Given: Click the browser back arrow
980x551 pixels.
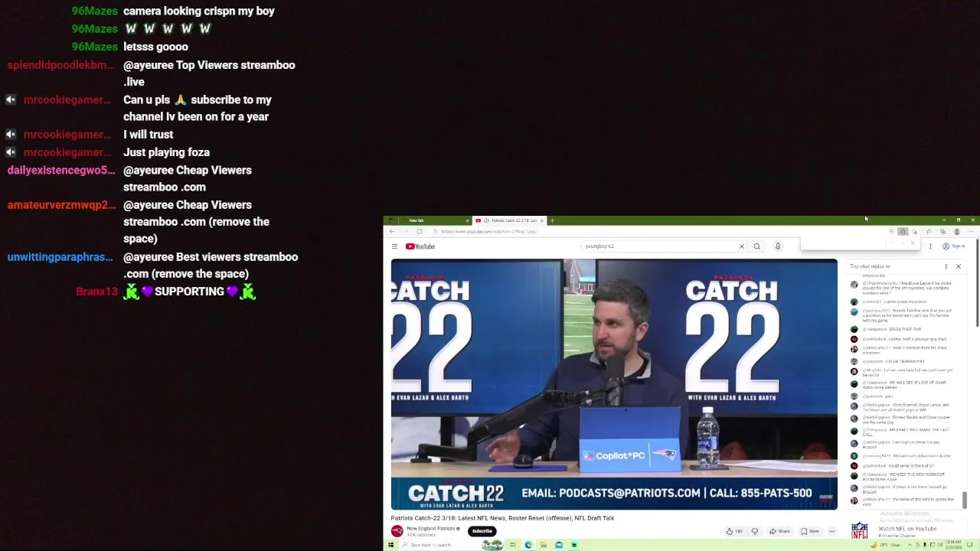Looking at the screenshot, I should coord(392,231).
